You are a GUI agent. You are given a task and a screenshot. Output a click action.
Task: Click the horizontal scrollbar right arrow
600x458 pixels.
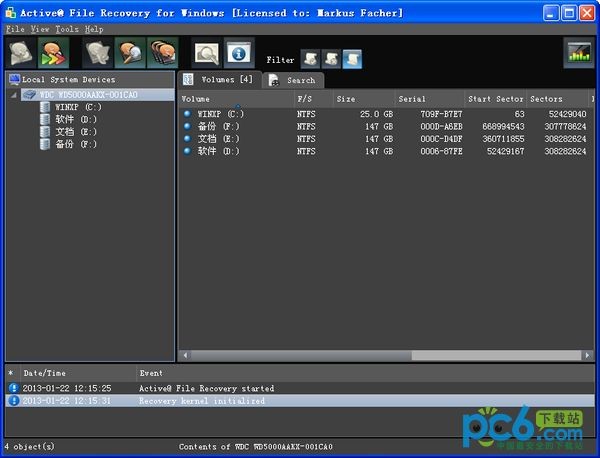point(587,355)
